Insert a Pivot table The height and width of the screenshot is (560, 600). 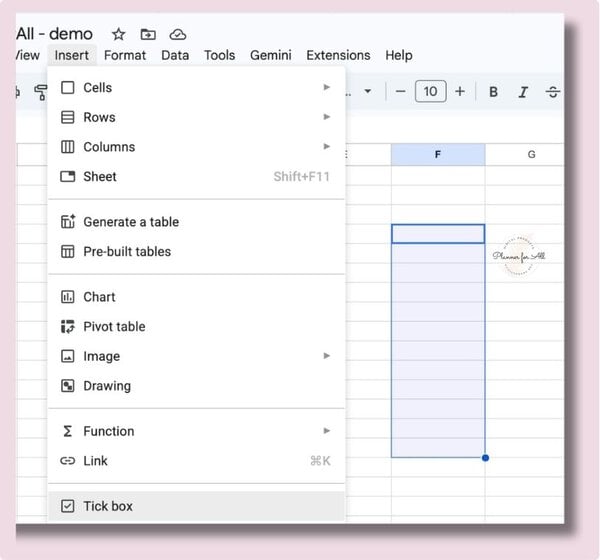coord(196,327)
